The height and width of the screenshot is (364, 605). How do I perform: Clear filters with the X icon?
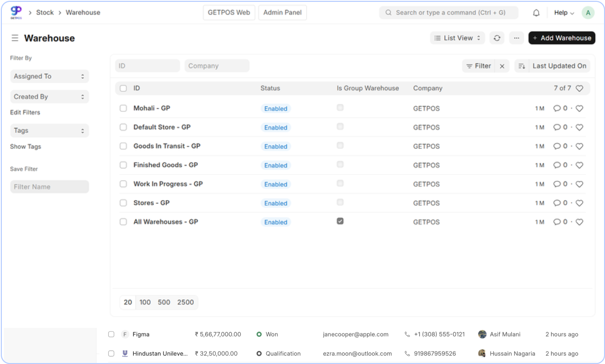(x=502, y=66)
